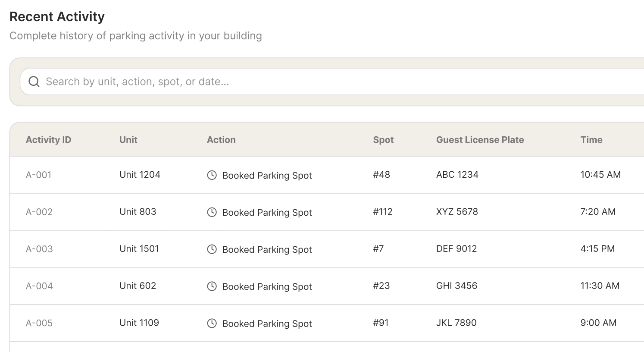Click the clock icon beside Unit 803's action
Image resolution: width=644 pixels, height=352 pixels.
(212, 212)
